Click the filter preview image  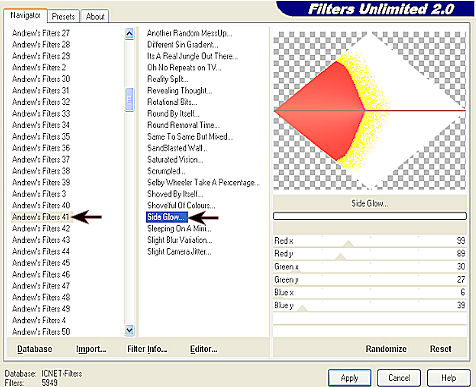tap(370, 110)
